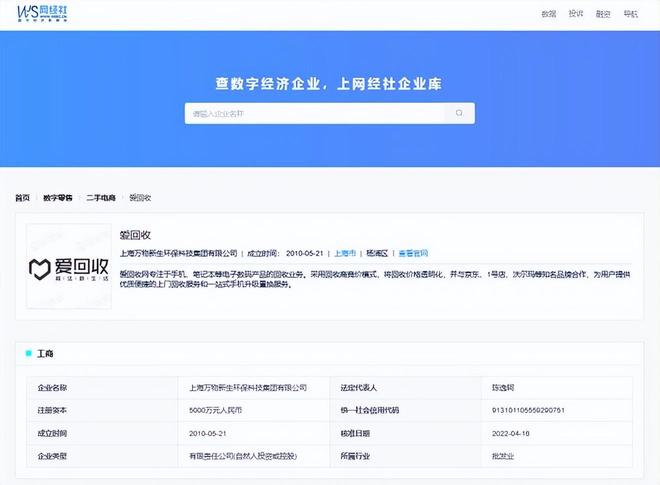Click the 批发业 industry value
The height and width of the screenshot is (485, 660).
[x=503, y=456]
